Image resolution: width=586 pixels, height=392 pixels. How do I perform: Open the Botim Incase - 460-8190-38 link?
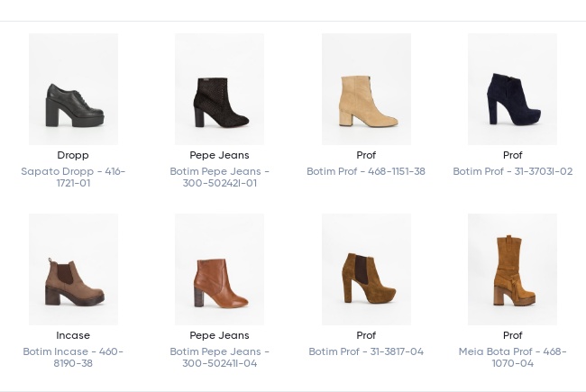(73, 357)
